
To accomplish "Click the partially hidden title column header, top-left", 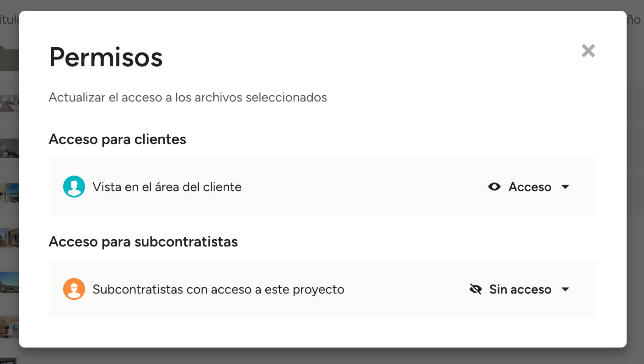I will tap(9, 20).
